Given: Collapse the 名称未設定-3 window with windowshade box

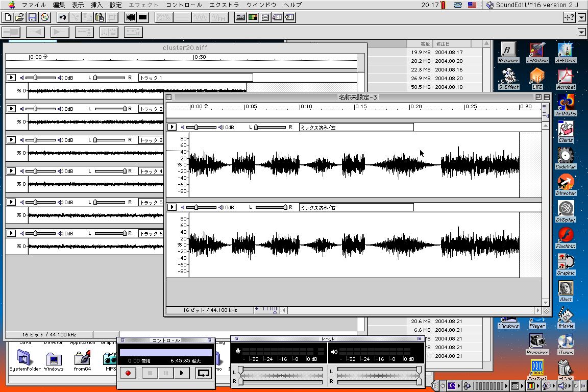Looking at the screenshot, I should pyautogui.click(x=547, y=97).
